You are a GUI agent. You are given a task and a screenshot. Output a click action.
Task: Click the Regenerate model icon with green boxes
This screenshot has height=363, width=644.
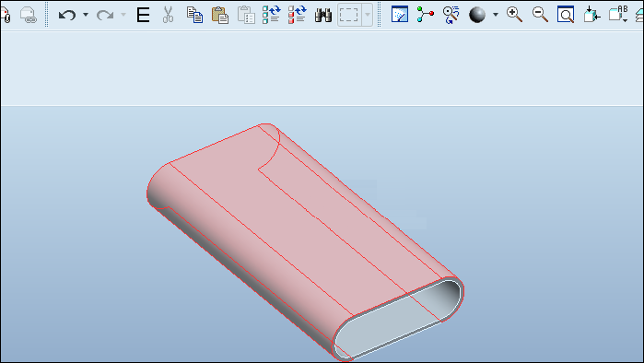pos(271,15)
